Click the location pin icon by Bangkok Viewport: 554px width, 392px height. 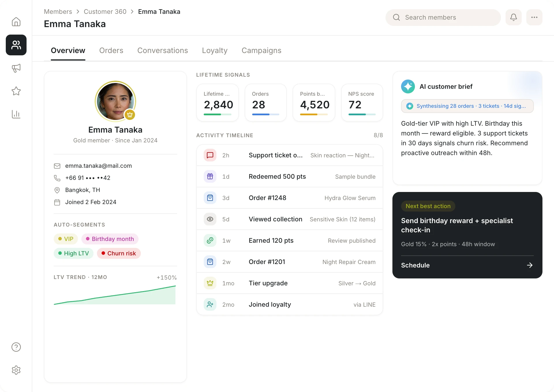pyautogui.click(x=57, y=190)
